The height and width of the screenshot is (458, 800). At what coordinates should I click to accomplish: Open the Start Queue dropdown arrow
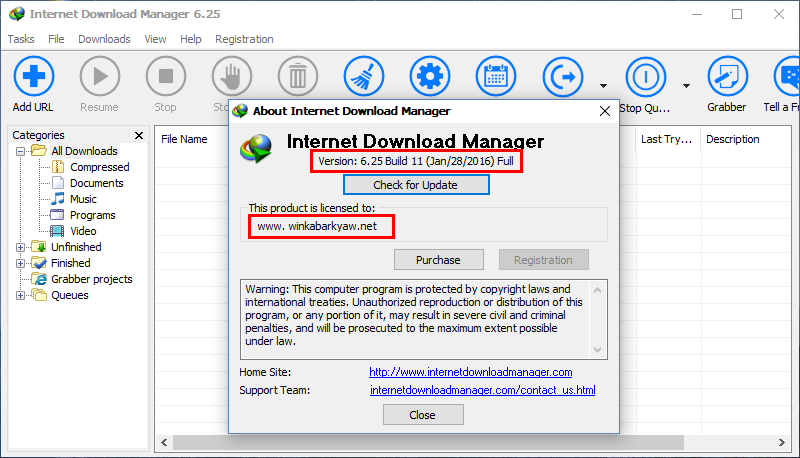tap(603, 86)
